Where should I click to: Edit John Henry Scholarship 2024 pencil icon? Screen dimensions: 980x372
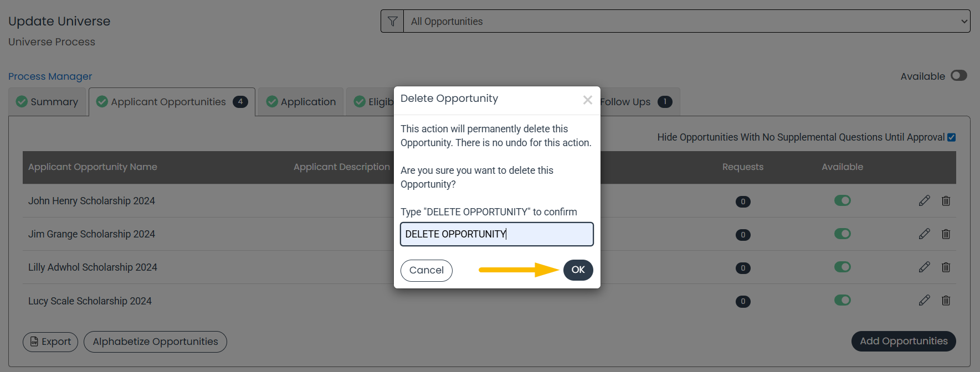point(924,200)
